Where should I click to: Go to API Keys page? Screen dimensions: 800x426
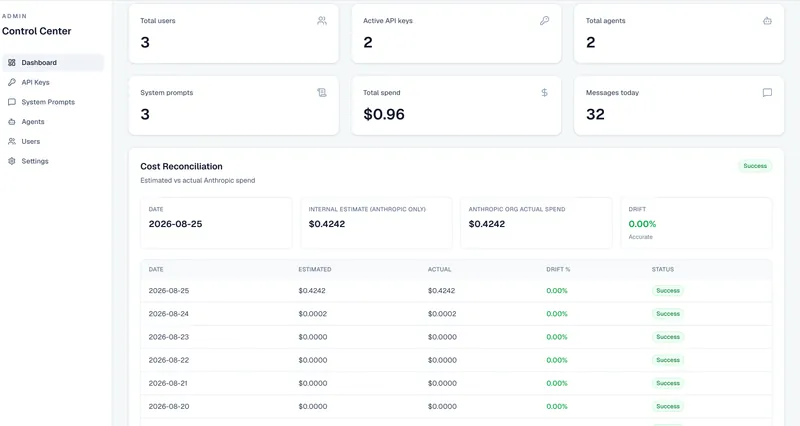coord(53,82)
